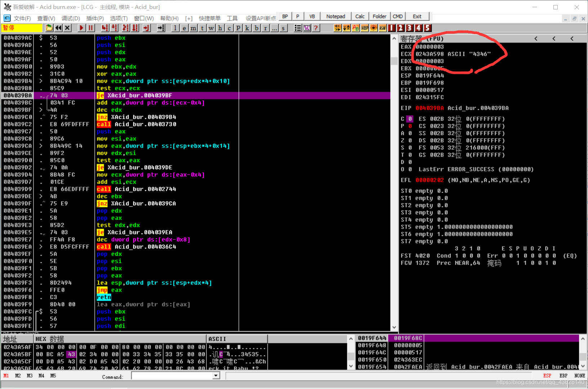Click the Command input field
Screen dimensions: 588x389
(x=172, y=376)
